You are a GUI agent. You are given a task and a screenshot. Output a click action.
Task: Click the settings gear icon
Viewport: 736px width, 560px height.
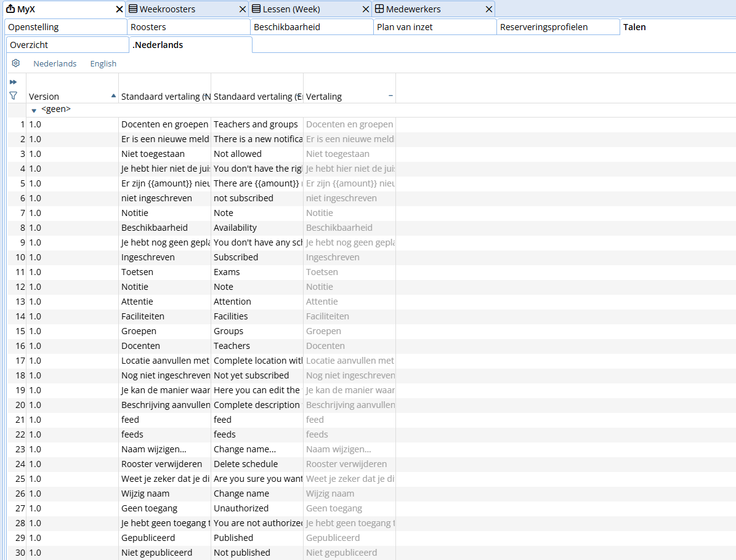[x=15, y=63]
